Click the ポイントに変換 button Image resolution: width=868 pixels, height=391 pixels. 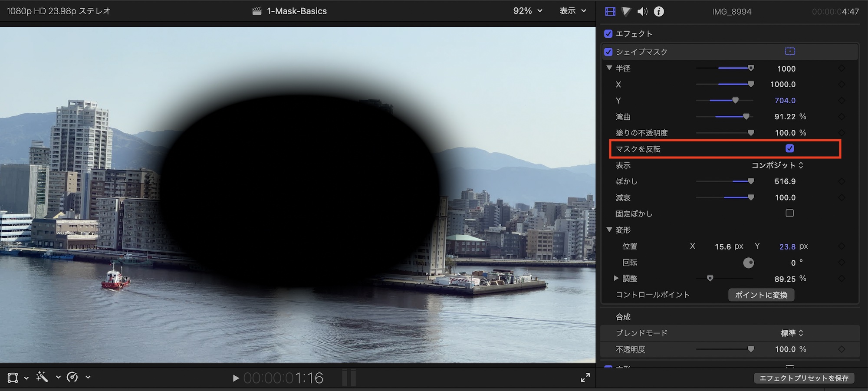click(761, 295)
